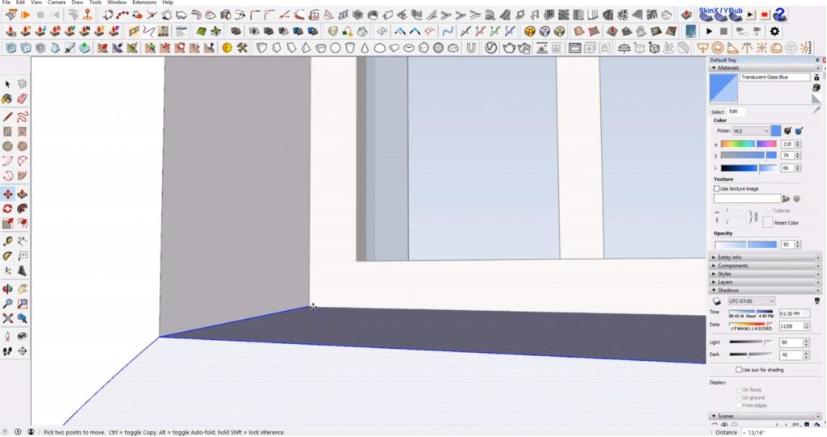This screenshot has width=827, height=437.
Task: Collapse the Shadows panel
Action: click(x=765, y=290)
